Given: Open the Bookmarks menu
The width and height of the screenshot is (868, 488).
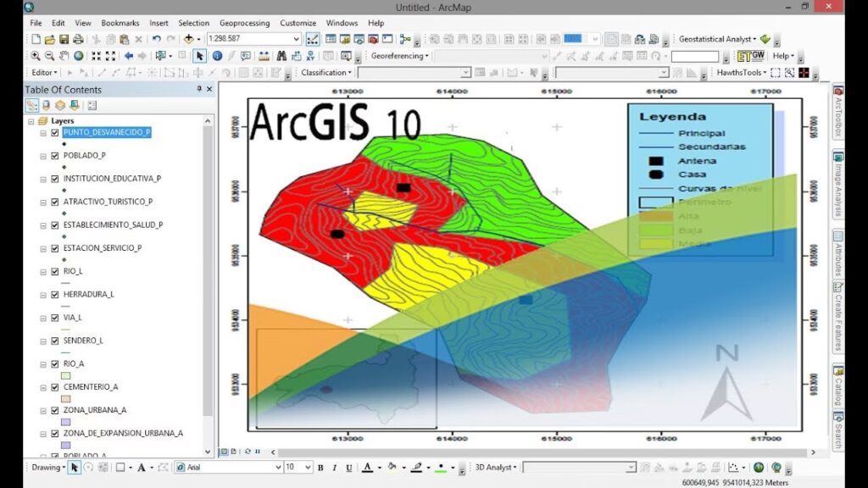Looking at the screenshot, I should coord(121,23).
